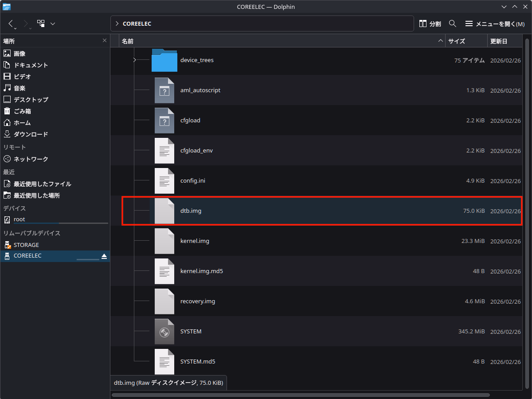Select the STORAGE removable device
532x399 pixels.
pyautogui.click(x=55, y=245)
